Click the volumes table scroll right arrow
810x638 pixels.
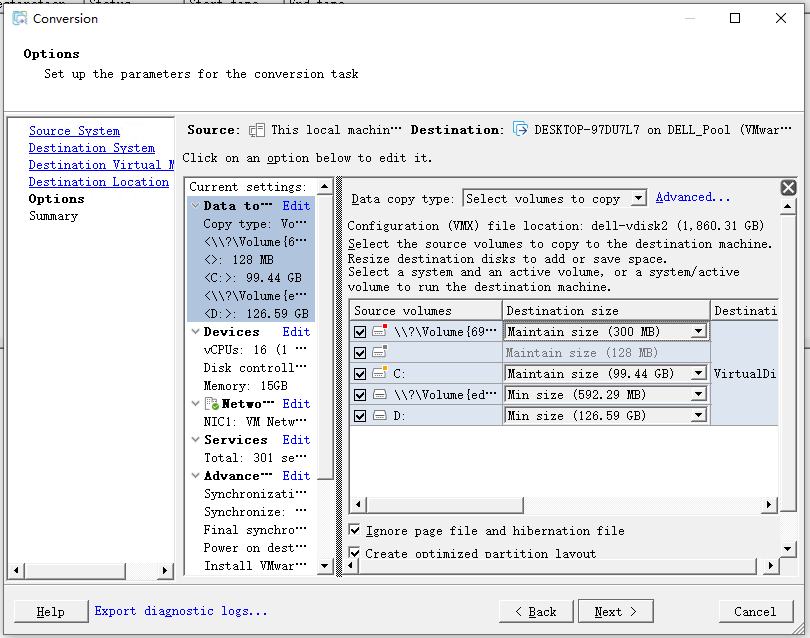(x=769, y=505)
